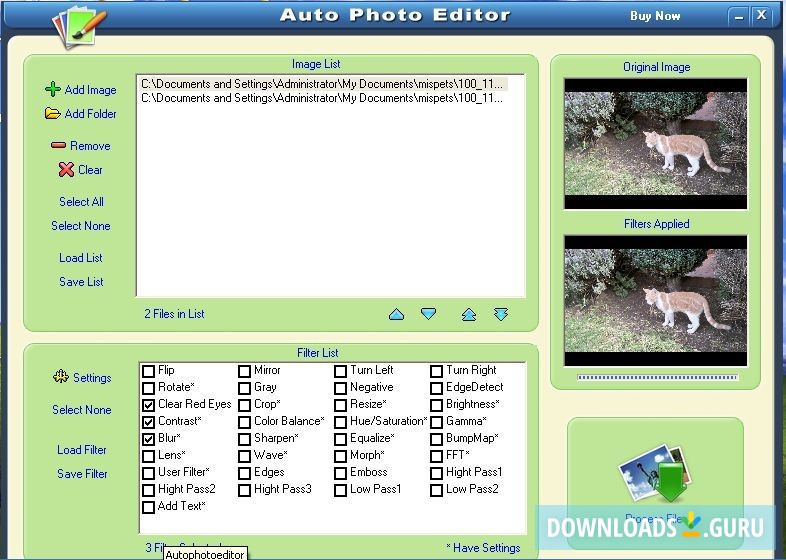Click Select None in Filter List panel
The height and width of the screenshot is (560, 786).
pyautogui.click(x=82, y=410)
